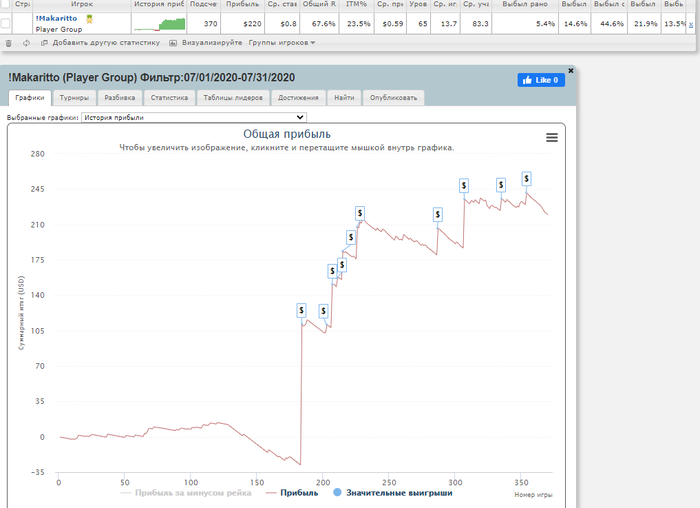The width and height of the screenshot is (700, 508).
Task: Switch to the Турниры tab
Action: click(x=74, y=98)
